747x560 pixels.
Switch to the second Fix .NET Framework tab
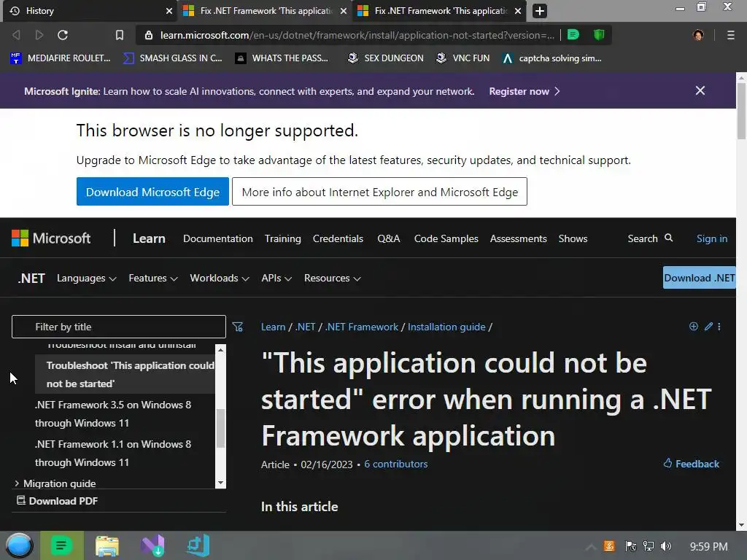439,11
